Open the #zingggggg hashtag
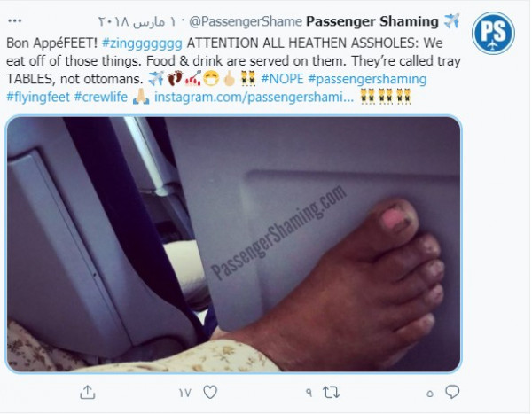This screenshot has height=414, width=532. 142,43
